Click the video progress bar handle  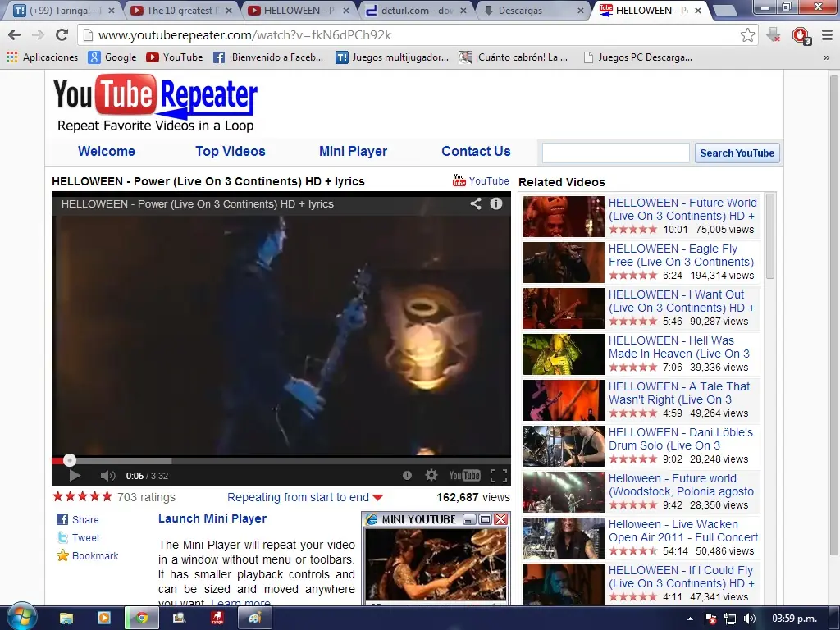[x=69, y=460]
